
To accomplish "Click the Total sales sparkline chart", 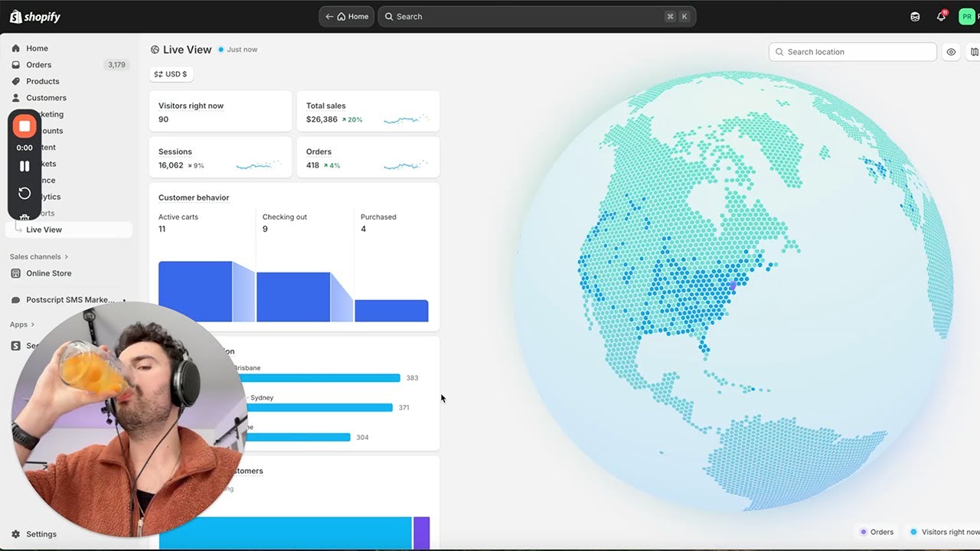I will point(406,119).
